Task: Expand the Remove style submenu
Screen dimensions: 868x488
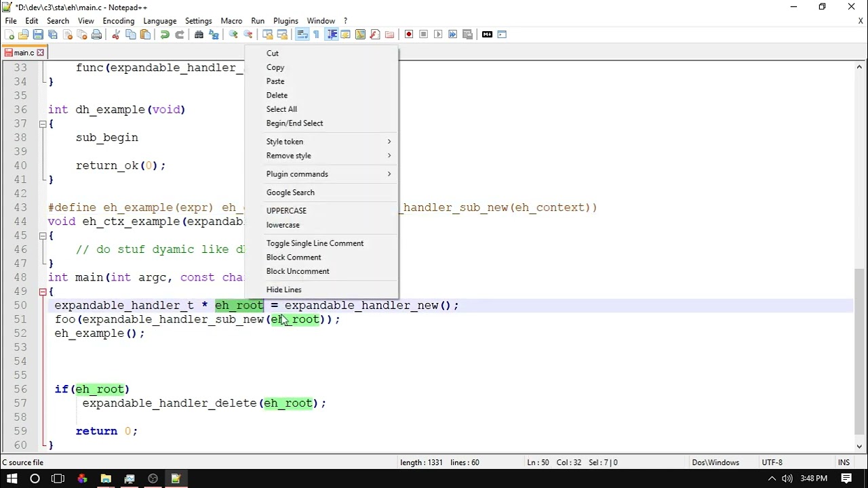Action: [321, 156]
